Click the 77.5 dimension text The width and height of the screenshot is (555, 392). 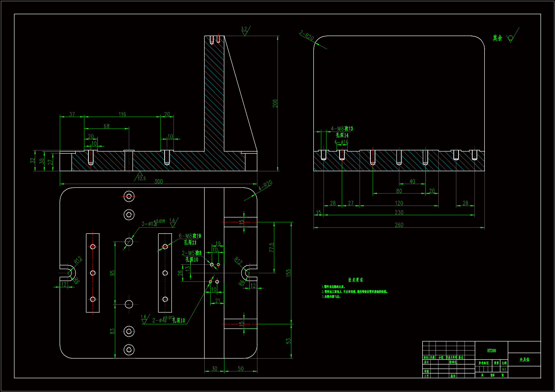coord(272,247)
